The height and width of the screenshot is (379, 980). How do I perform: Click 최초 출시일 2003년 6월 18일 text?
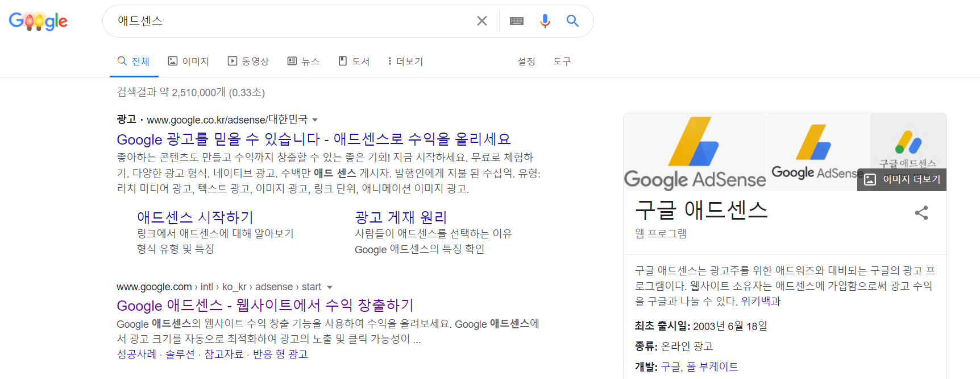click(701, 326)
